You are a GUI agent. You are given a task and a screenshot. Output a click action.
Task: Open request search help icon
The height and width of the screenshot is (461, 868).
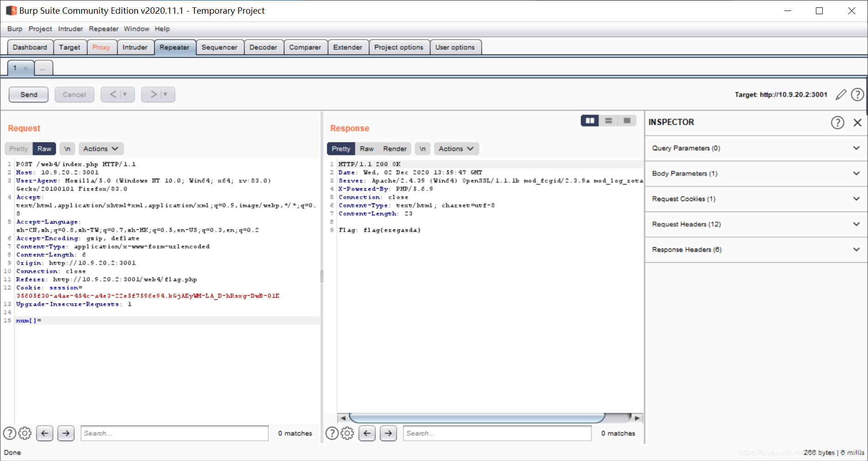pos(10,433)
